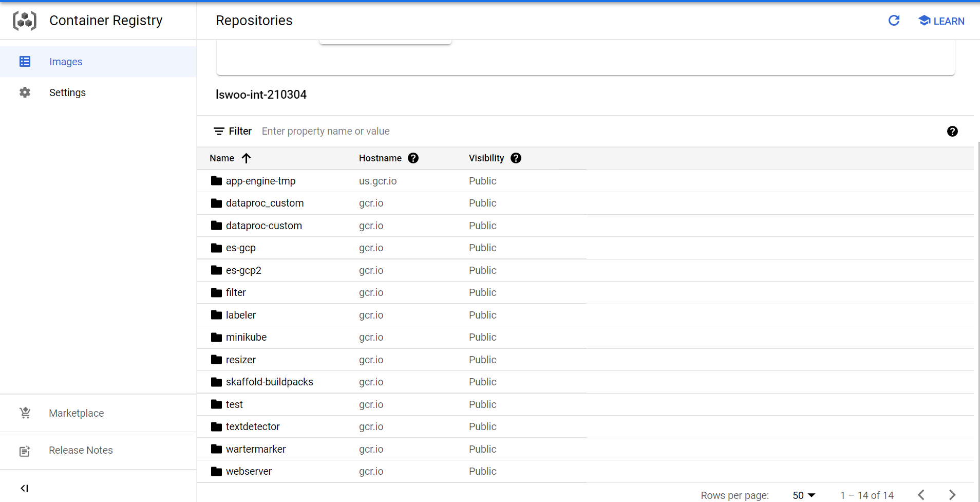This screenshot has width=980, height=502.
Task: Click folder icon for dataproc_custom
Action: 216,203
